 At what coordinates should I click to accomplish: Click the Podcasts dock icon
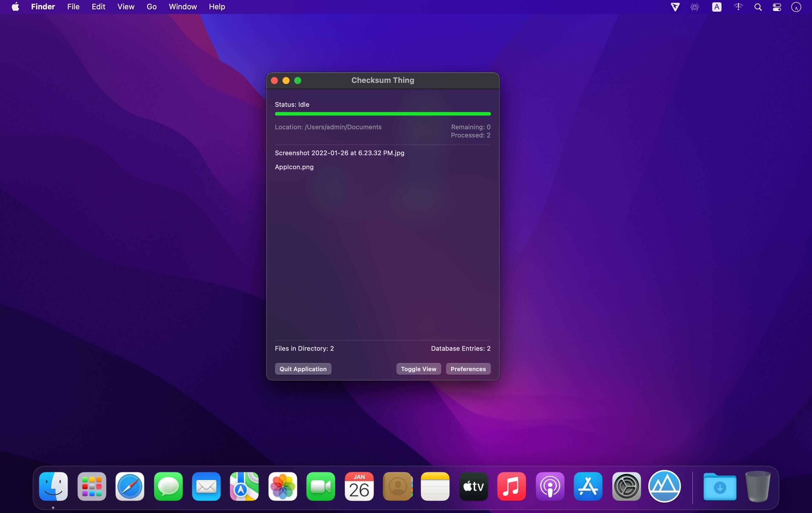pyautogui.click(x=550, y=486)
